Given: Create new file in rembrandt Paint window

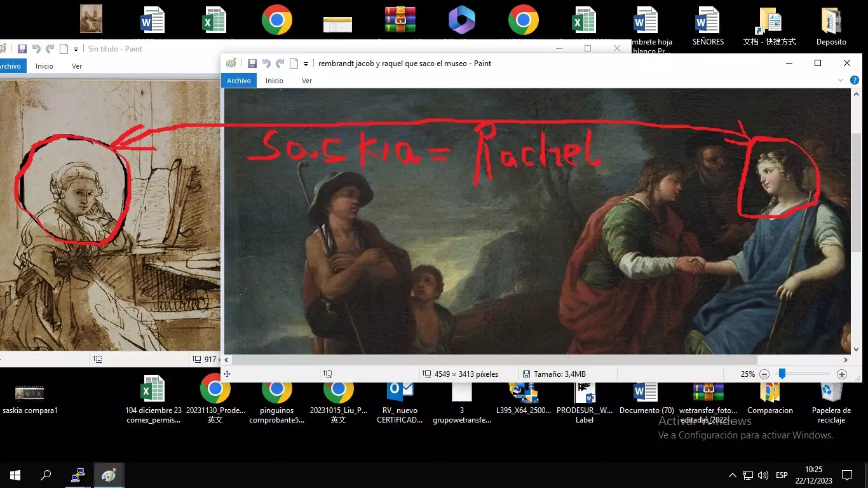Looking at the screenshot, I should [x=294, y=64].
